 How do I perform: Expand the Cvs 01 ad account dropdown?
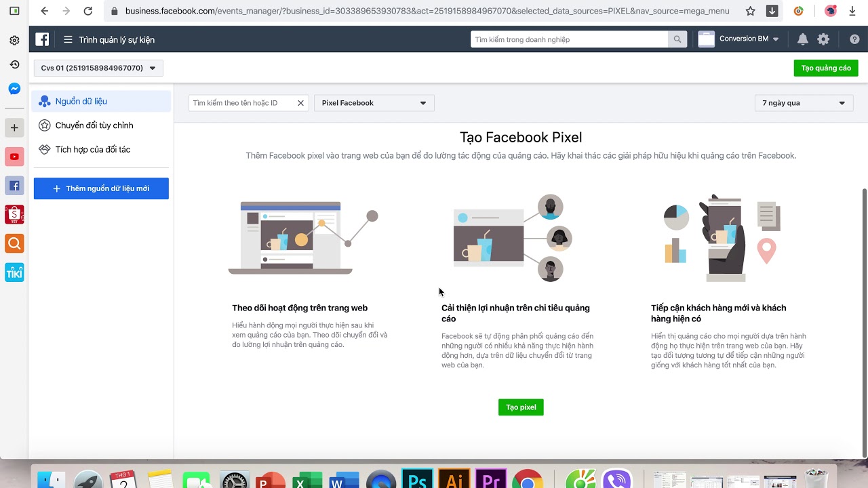pyautogui.click(x=98, y=68)
